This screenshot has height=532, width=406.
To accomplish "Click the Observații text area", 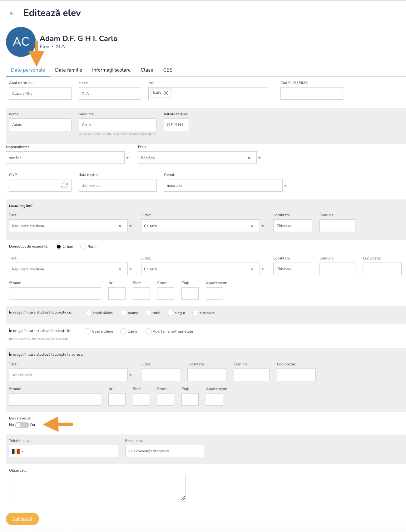I will 97,488.
